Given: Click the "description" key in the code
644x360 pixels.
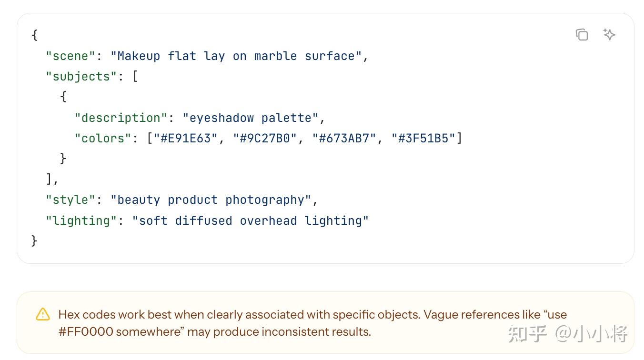Looking at the screenshot, I should pos(121,118).
